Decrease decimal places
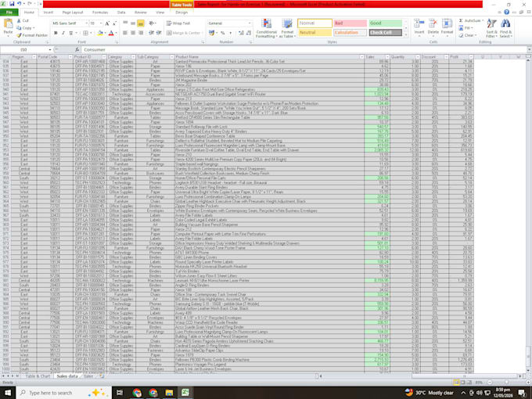532x399 pixels. pos(249,33)
